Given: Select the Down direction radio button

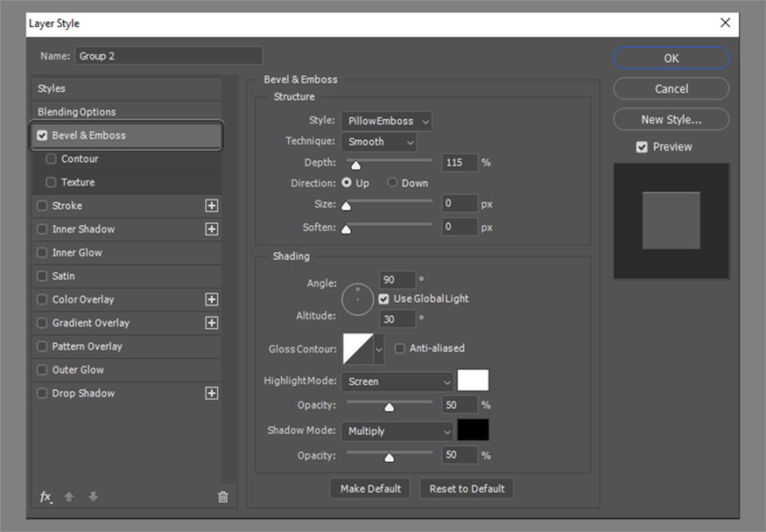Looking at the screenshot, I should tap(392, 183).
